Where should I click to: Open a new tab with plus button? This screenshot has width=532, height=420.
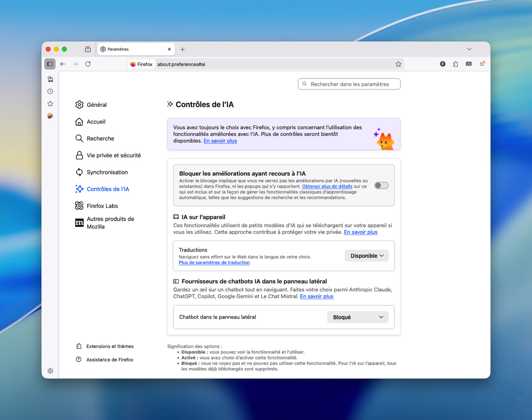tap(183, 49)
